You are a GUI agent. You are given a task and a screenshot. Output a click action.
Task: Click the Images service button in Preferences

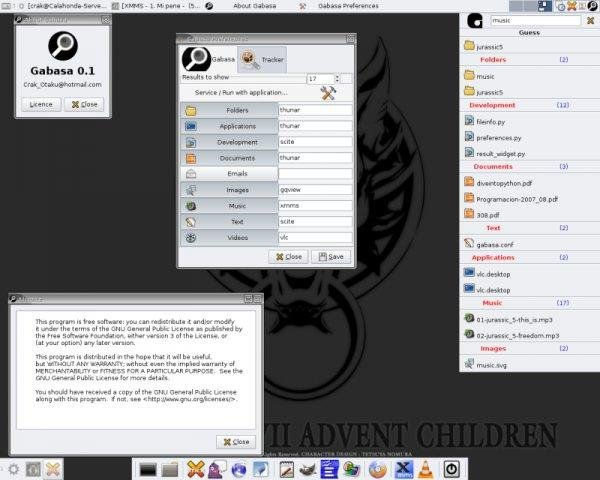pos(229,190)
